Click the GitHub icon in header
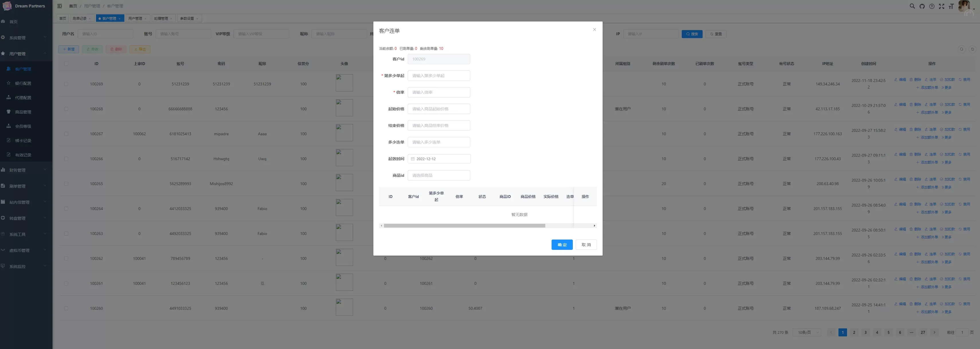Image resolution: width=980 pixels, height=349 pixels. coord(922,6)
